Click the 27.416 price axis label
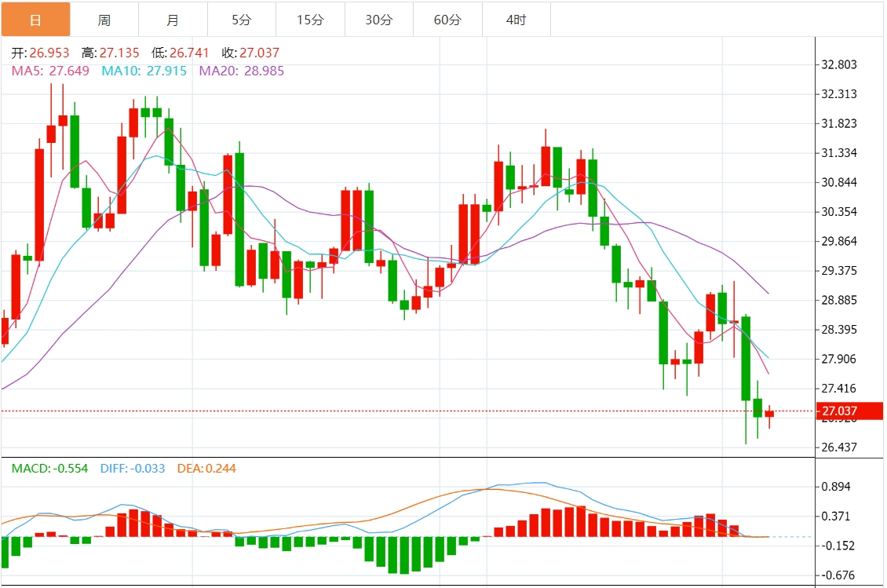 (839, 389)
